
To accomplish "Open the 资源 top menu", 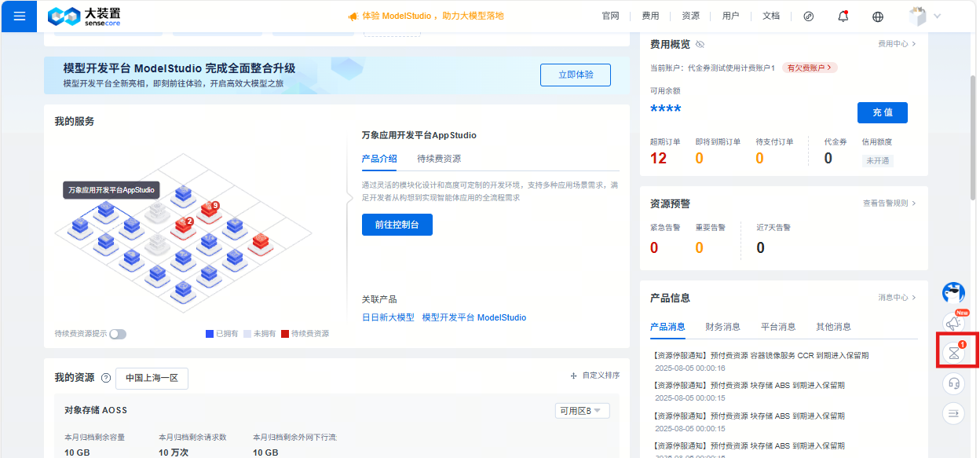I will point(690,16).
